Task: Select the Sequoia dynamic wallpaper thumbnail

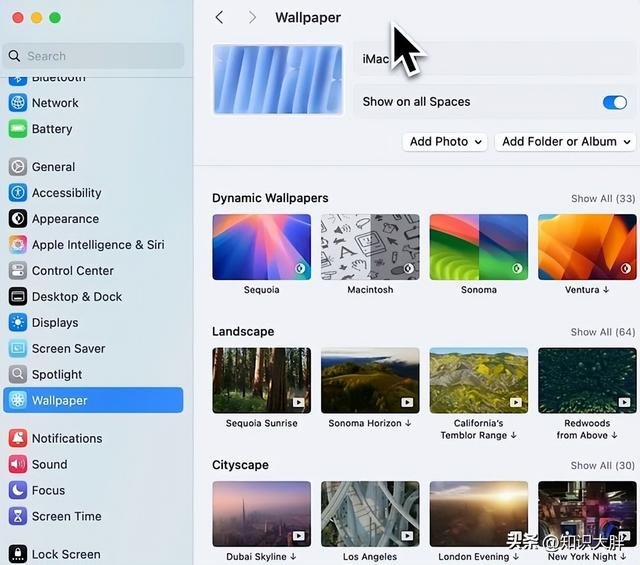Action: pos(261,247)
